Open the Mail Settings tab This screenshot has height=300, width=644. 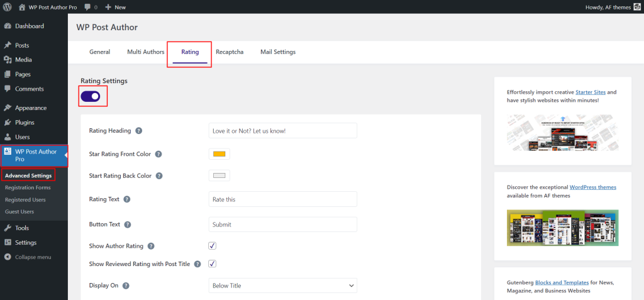[278, 52]
